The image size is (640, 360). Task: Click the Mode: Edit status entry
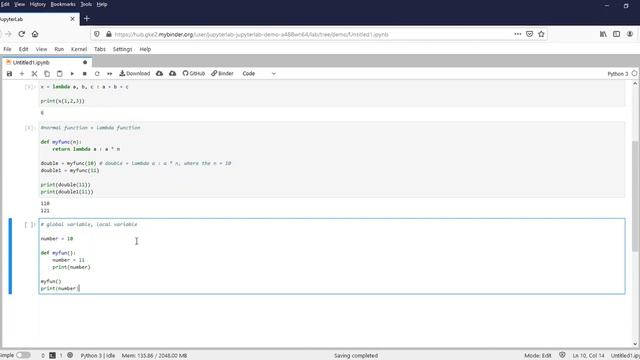click(538, 356)
